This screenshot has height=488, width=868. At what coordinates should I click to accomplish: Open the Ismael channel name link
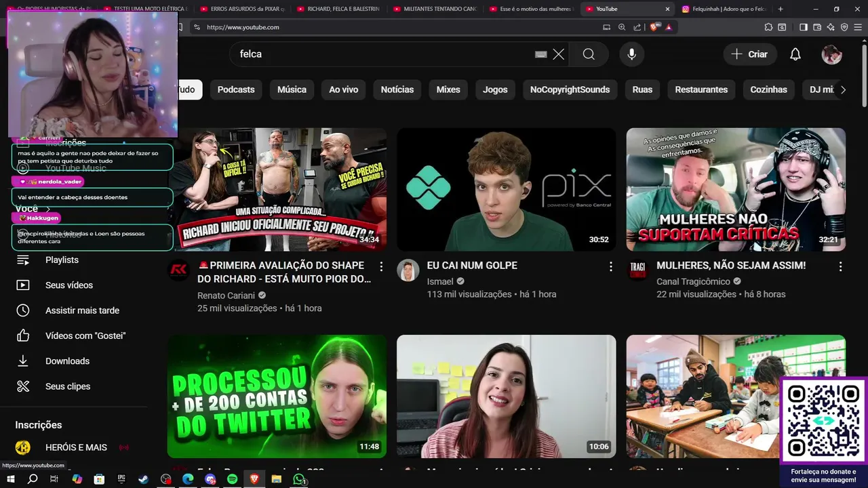click(x=440, y=281)
